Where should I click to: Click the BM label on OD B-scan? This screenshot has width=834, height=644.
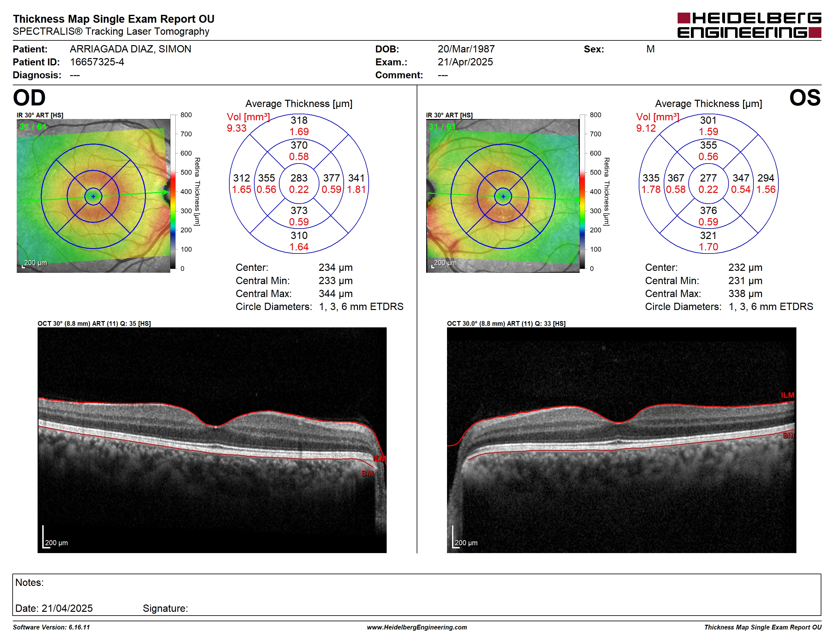(367, 474)
